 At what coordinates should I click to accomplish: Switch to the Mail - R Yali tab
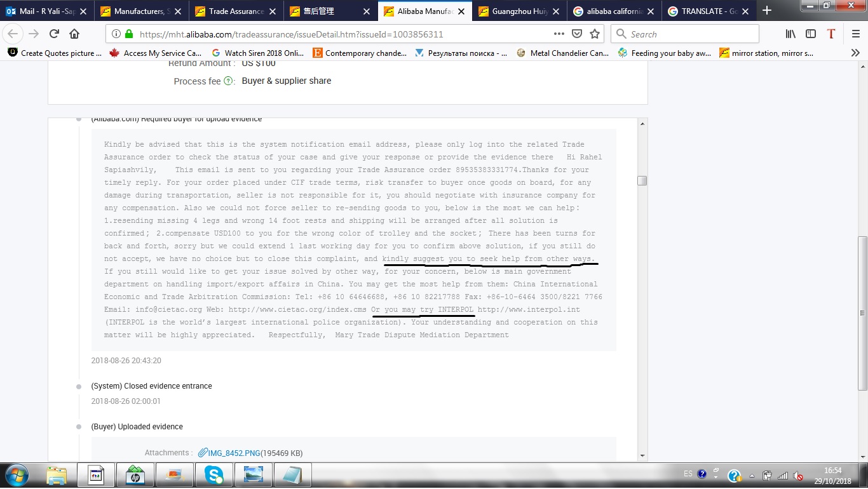43,11
